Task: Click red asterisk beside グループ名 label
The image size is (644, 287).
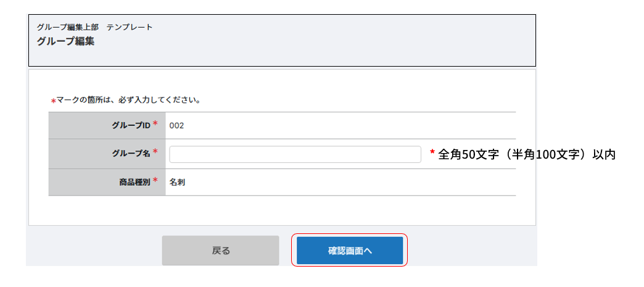Action: 155,152
